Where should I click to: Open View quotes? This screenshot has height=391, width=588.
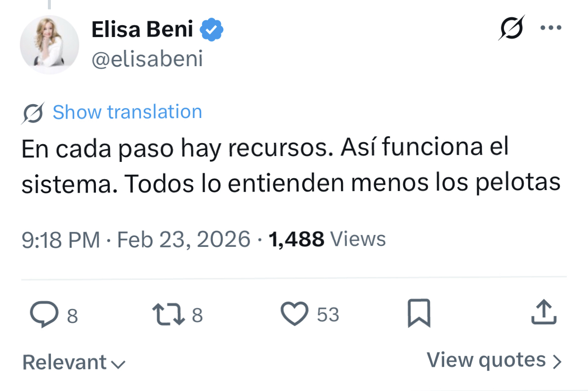coord(494,360)
